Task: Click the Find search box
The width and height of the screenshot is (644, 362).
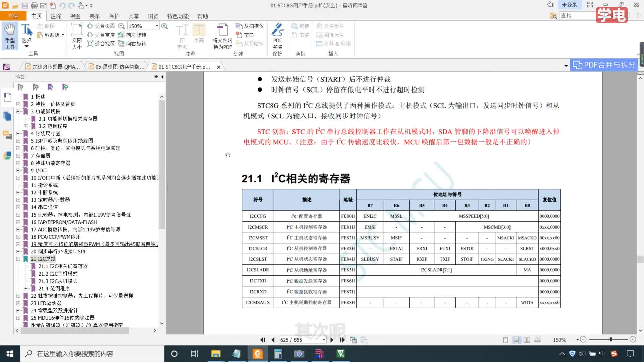Action: click(x=577, y=16)
